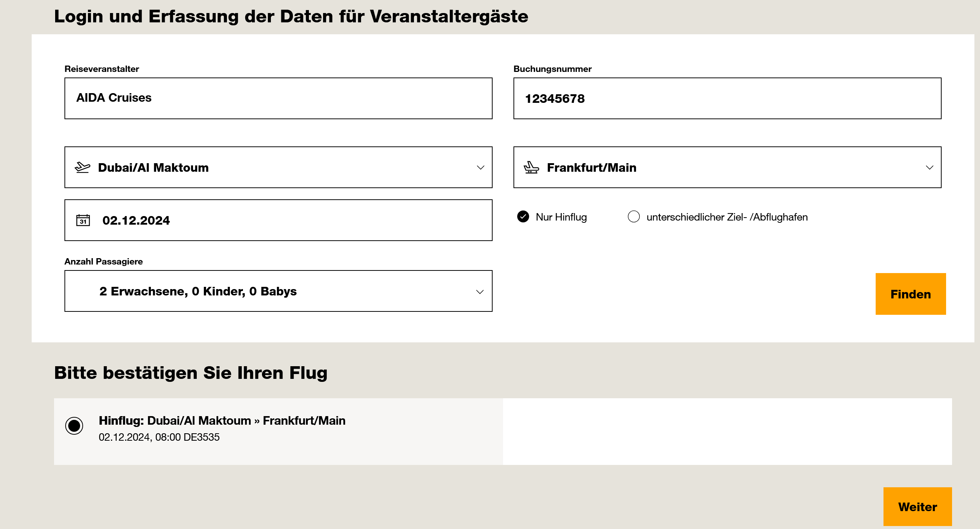The width and height of the screenshot is (980, 529).
Task: Click the Hinflug Dubai/Al Maktoum » Frankfurt/Main title
Action: point(222,421)
